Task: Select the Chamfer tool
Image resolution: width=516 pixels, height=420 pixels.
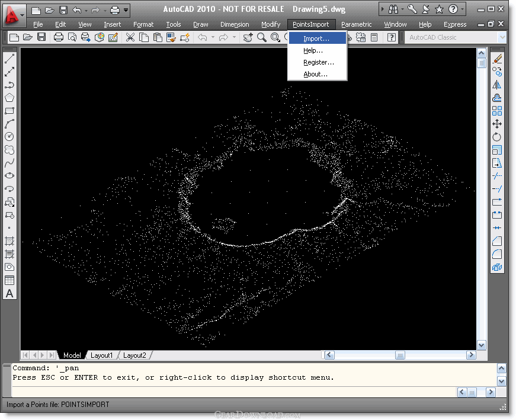Action: pyautogui.click(x=497, y=241)
